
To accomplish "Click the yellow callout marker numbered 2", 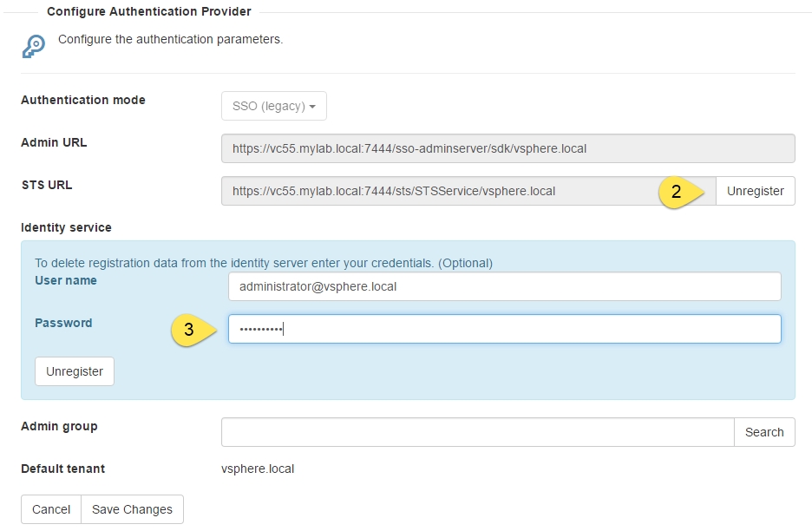I will [681, 192].
